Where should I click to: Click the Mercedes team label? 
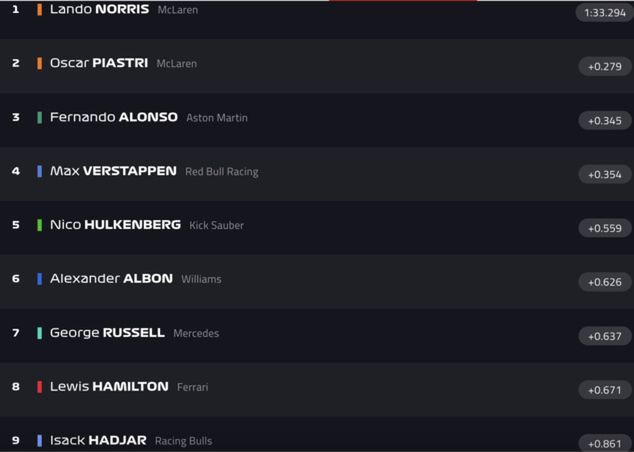(196, 334)
